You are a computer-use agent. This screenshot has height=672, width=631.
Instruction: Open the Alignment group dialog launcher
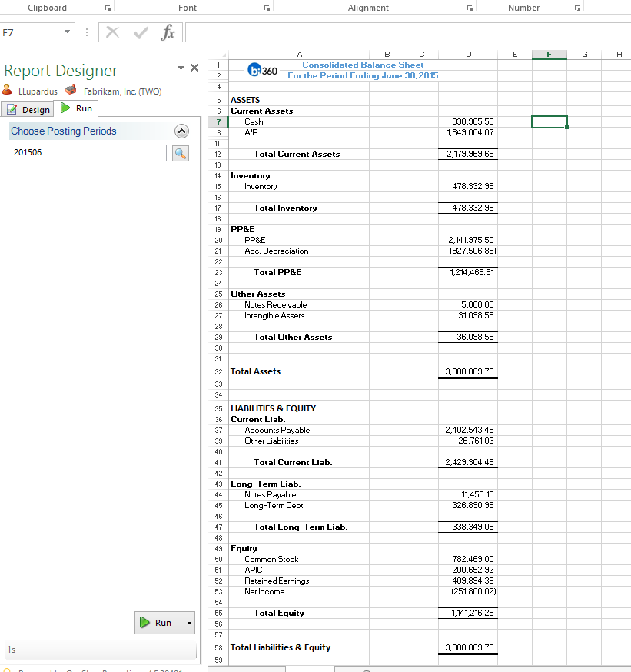pyautogui.click(x=470, y=8)
